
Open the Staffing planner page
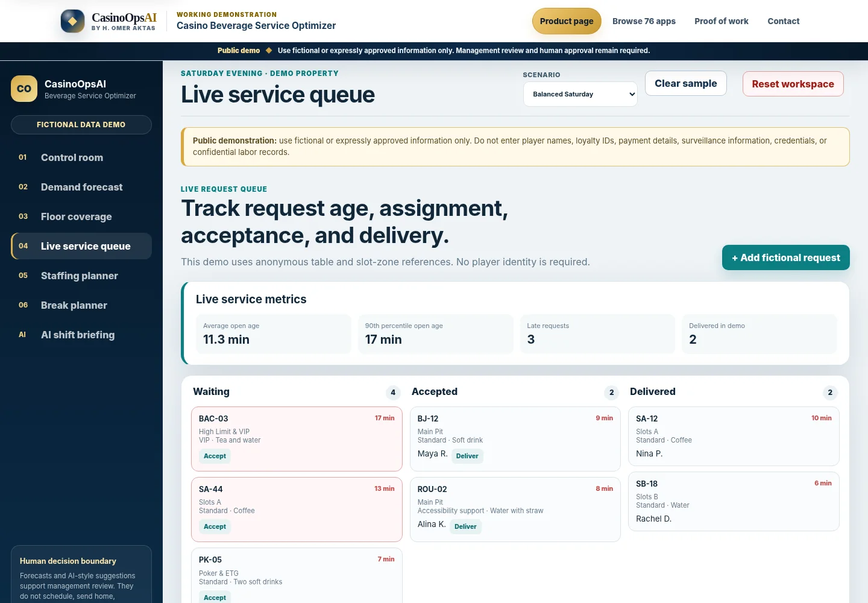[x=81, y=276]
